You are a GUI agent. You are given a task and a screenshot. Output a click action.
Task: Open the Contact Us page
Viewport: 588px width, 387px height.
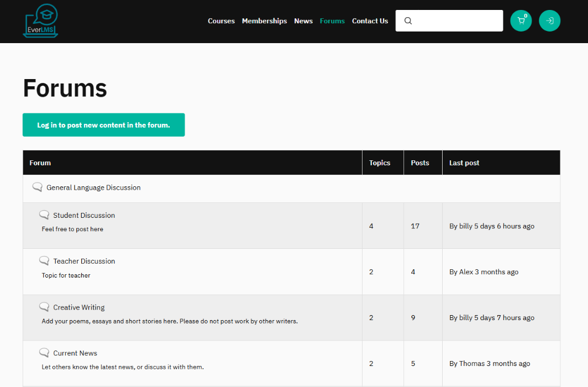[370, 21]
